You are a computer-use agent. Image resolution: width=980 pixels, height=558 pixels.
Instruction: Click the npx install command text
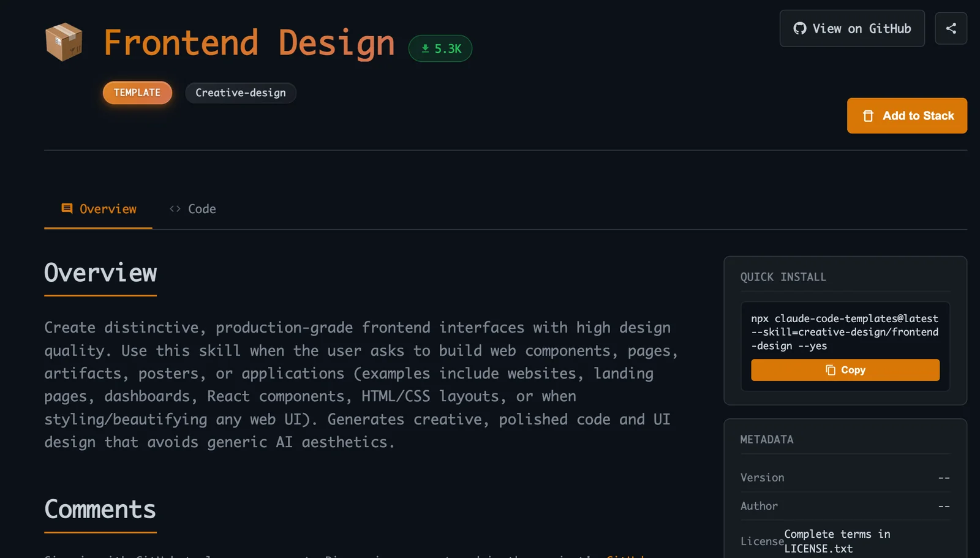tap(844, 332)
